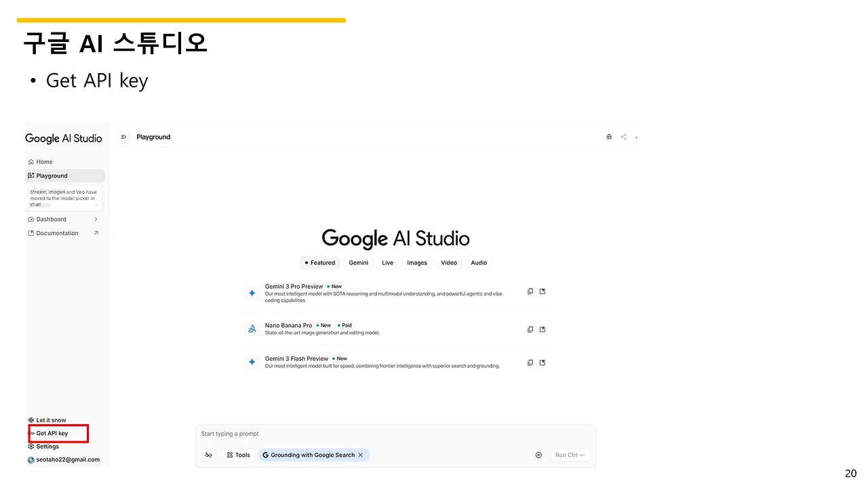This screenshot has width=868, height=488.
Task: Open the incognito-style icon beside the share icon
Action: pos(609,137)
